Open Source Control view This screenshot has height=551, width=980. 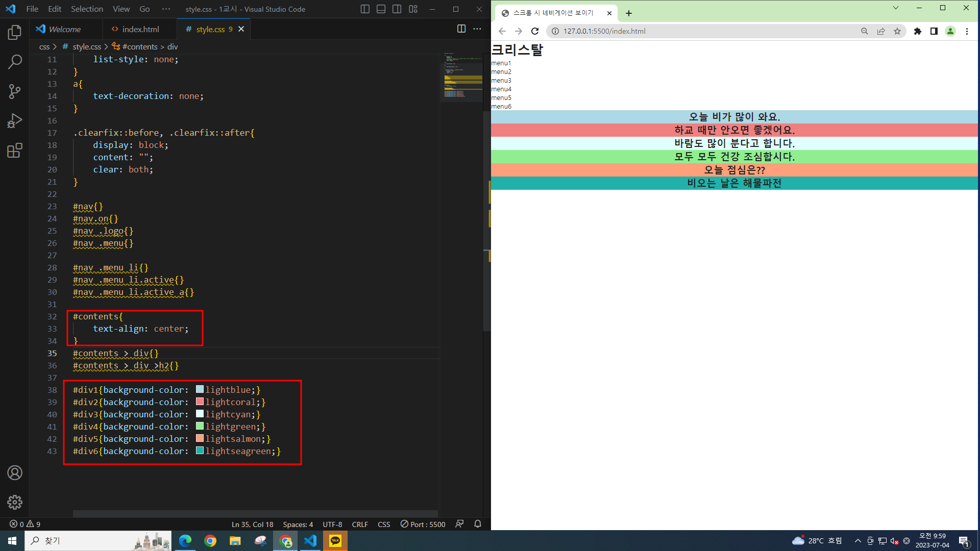[15, 91]
